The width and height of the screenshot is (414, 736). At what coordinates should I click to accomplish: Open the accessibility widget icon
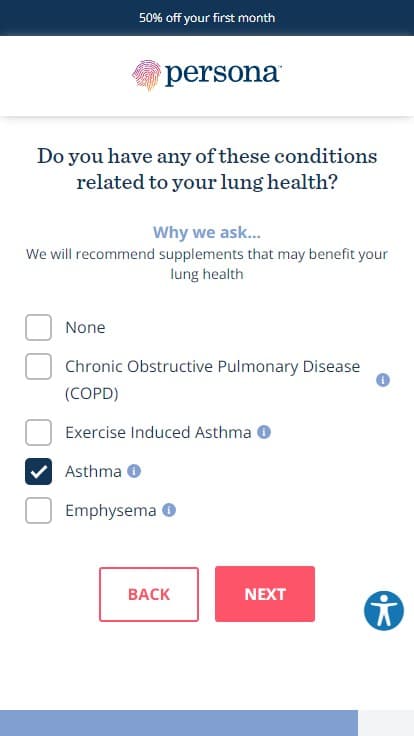[x=383, y=610]
